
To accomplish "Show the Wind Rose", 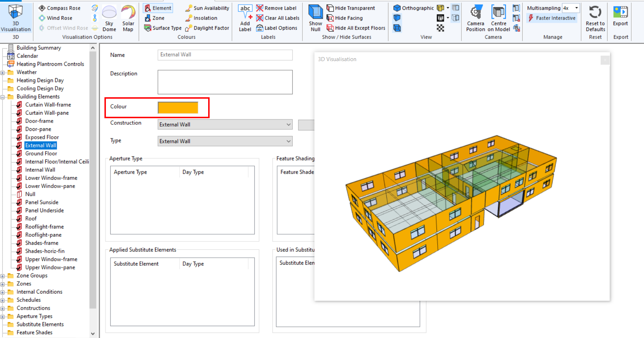I will point(56,18).
